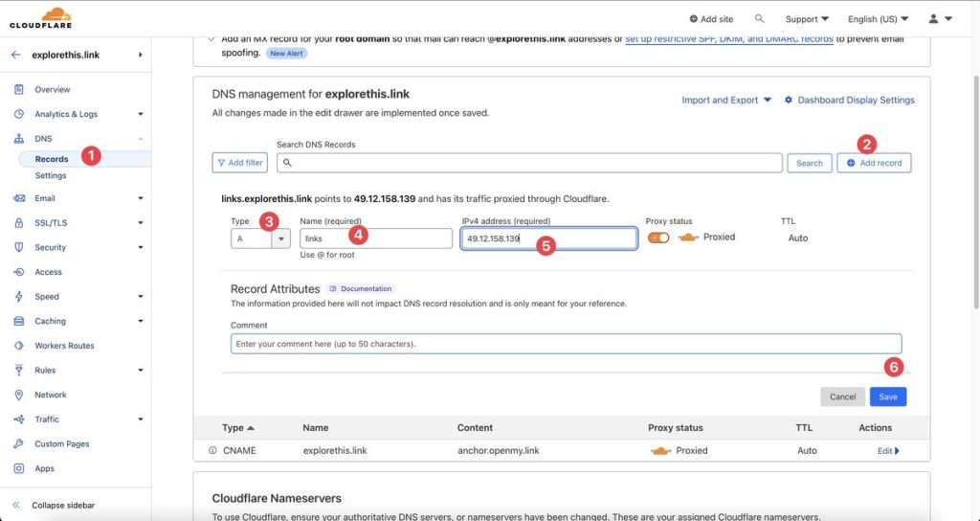Click the Speed lightning bolt icon
This screenshot has width=980, height=521.
pos(19,297)
